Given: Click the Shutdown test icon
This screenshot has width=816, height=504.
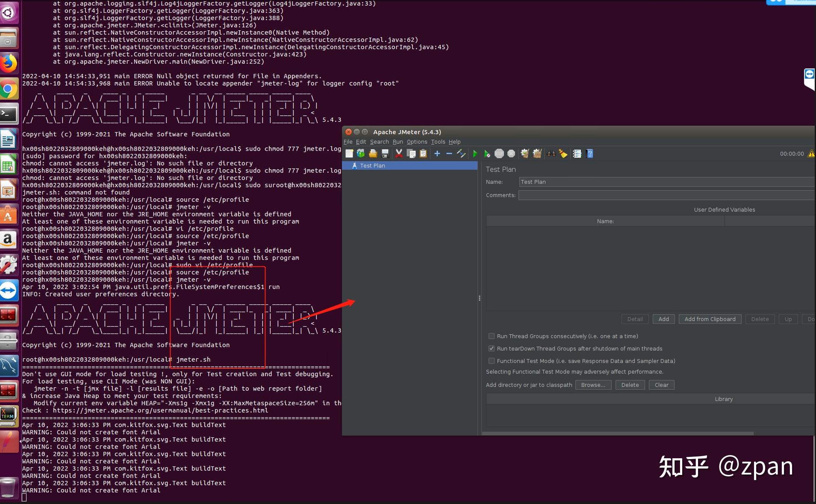Looking at the screenshot, I should coord(511,153).
